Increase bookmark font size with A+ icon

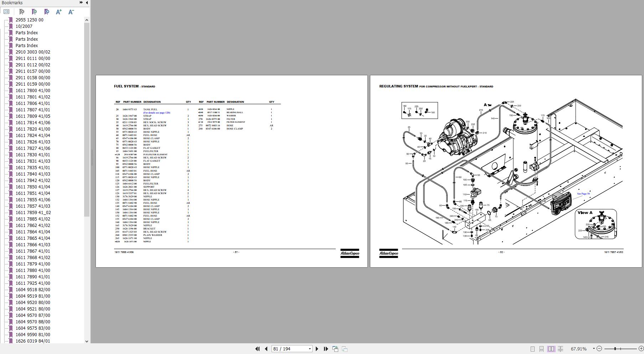pyautogui.click(x=59, y=12)
